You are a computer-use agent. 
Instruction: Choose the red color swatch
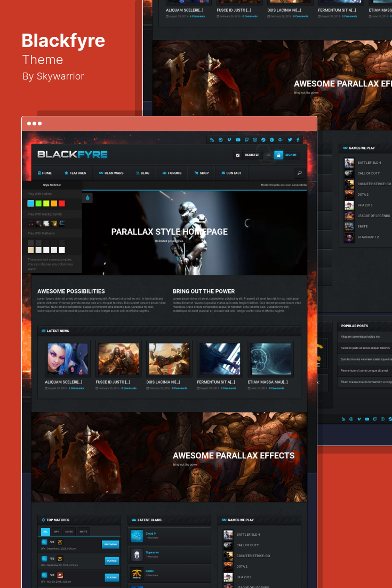click(62, 203)
